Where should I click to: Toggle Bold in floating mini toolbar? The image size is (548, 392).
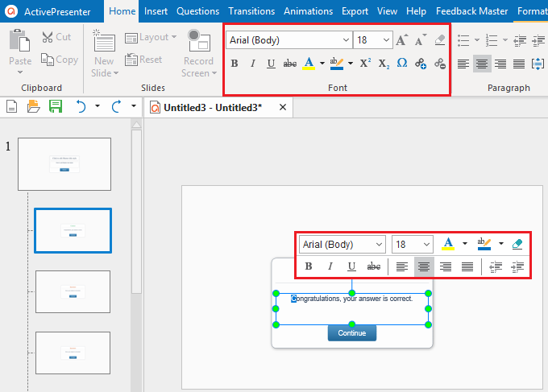point(308,266)
